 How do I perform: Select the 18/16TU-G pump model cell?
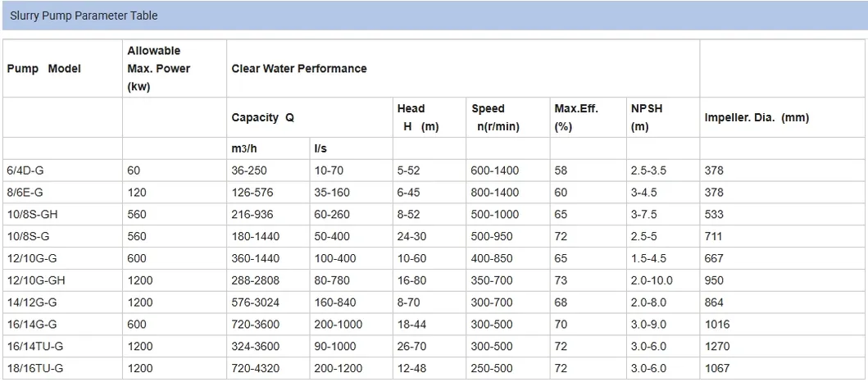click(x=34, y=369)
